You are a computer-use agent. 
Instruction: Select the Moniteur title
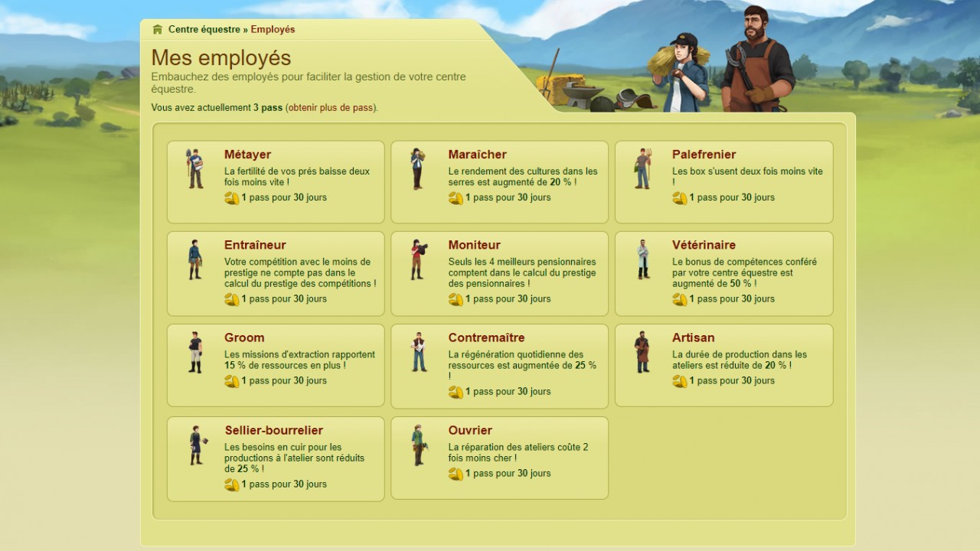pos(474,245)
